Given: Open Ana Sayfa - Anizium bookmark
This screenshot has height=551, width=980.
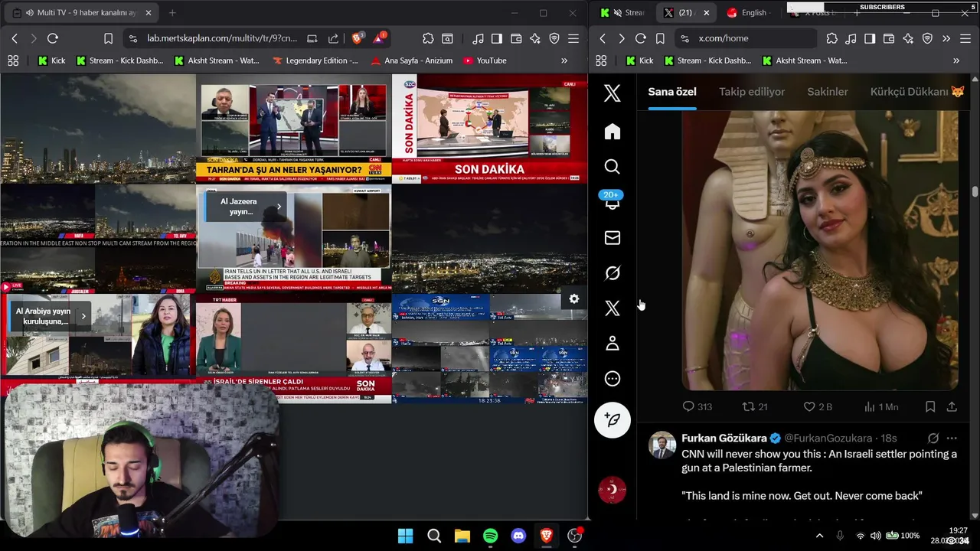Looking at the screenshot, I should [412, 60].
